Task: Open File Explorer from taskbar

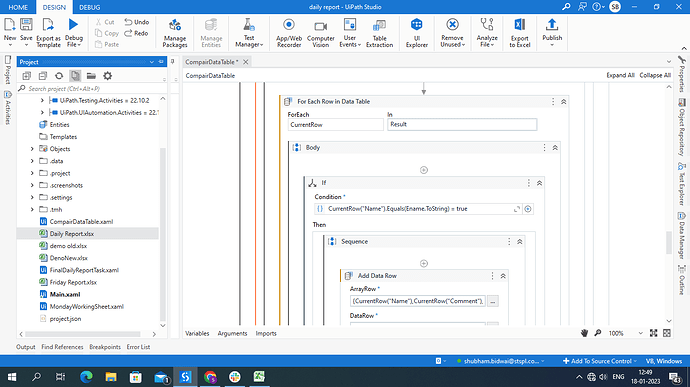Action: point(111,377)
